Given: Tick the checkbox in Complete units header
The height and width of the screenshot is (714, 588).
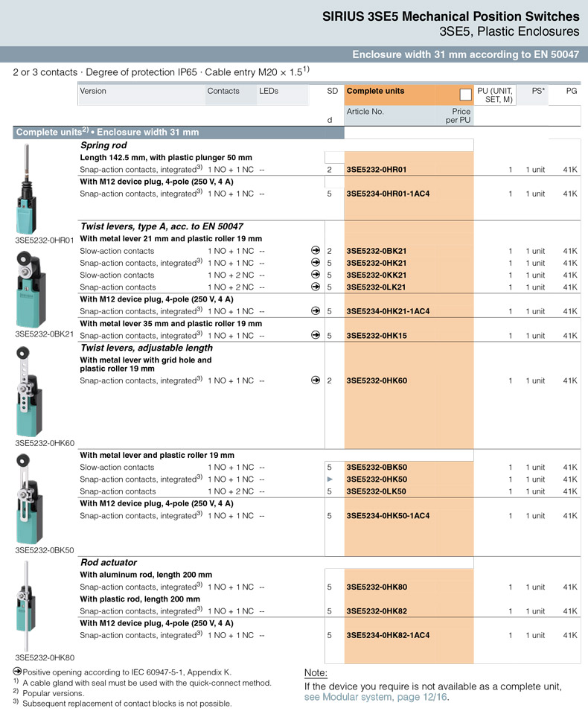Looking at the screenshot, I should click(466, 95).
